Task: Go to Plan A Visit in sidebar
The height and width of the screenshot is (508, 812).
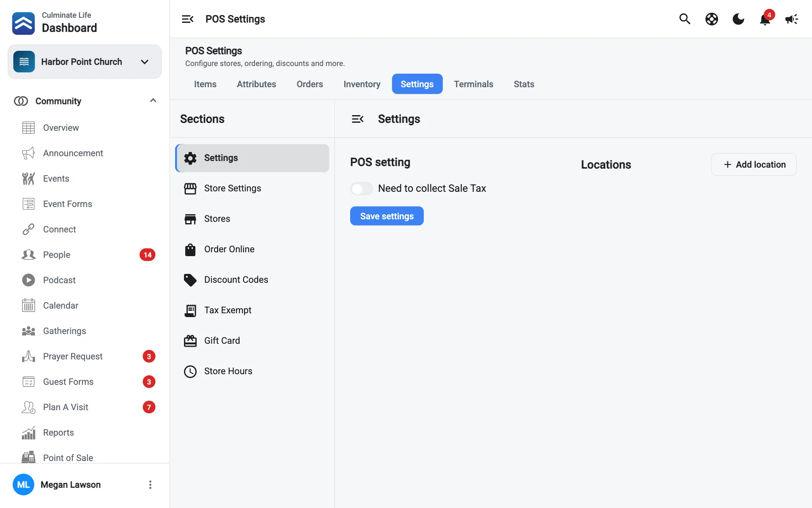Action: tap(85, 407)
